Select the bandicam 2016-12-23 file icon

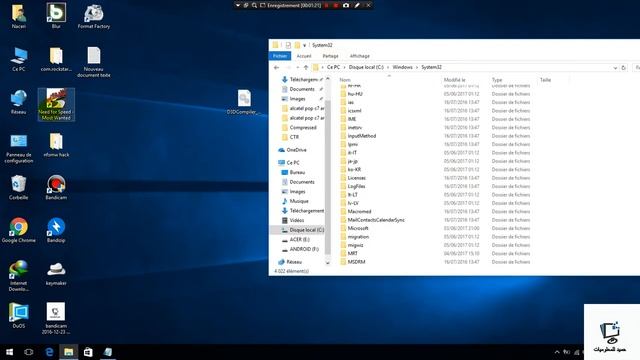(x=56, y=319)
